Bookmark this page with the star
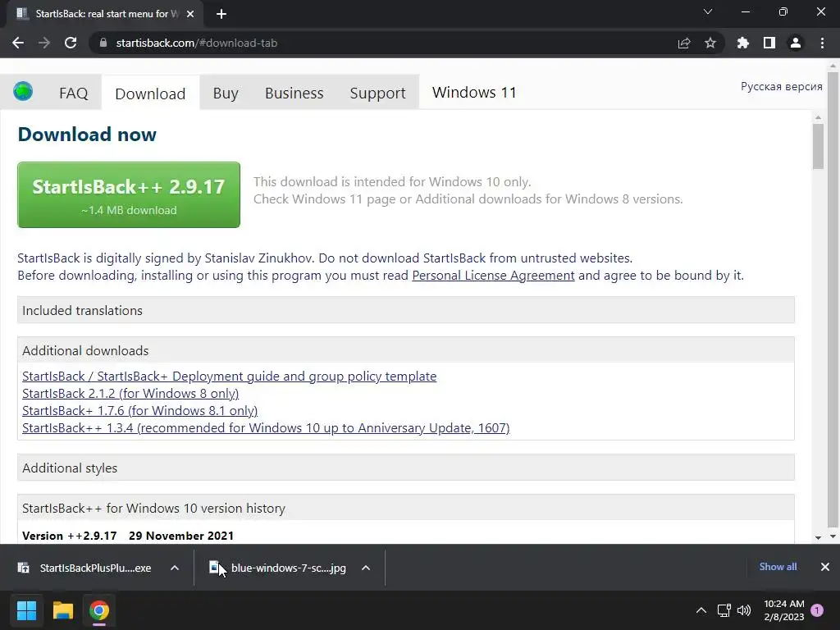The height and width of the screenshot is (630, 840). pos(710,43)
